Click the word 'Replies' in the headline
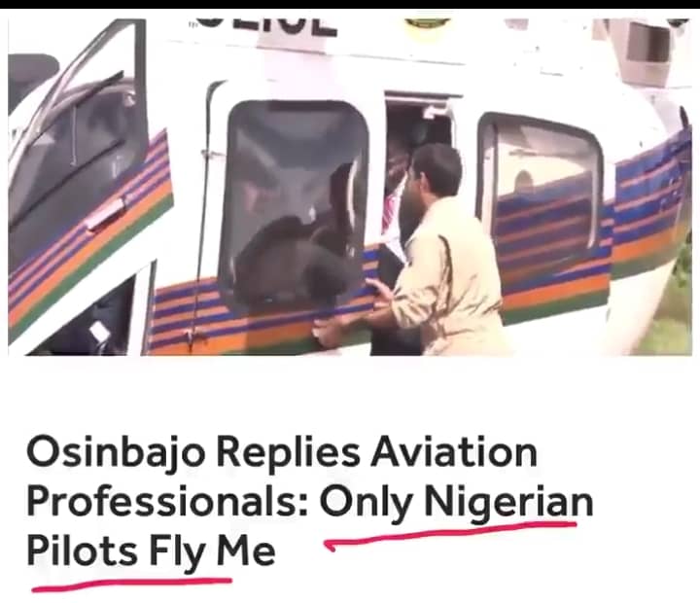Screen dimensions: 700x603 pos(289,452)
